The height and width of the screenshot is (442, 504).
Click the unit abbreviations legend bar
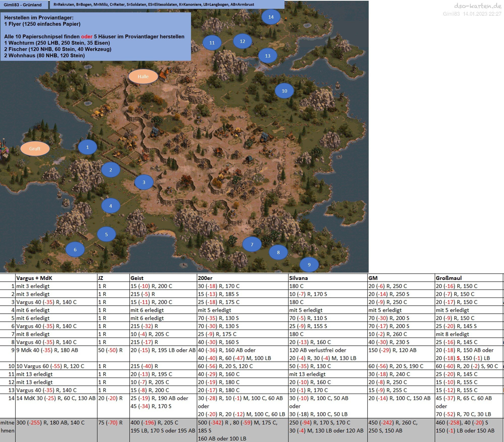(167, 5)
